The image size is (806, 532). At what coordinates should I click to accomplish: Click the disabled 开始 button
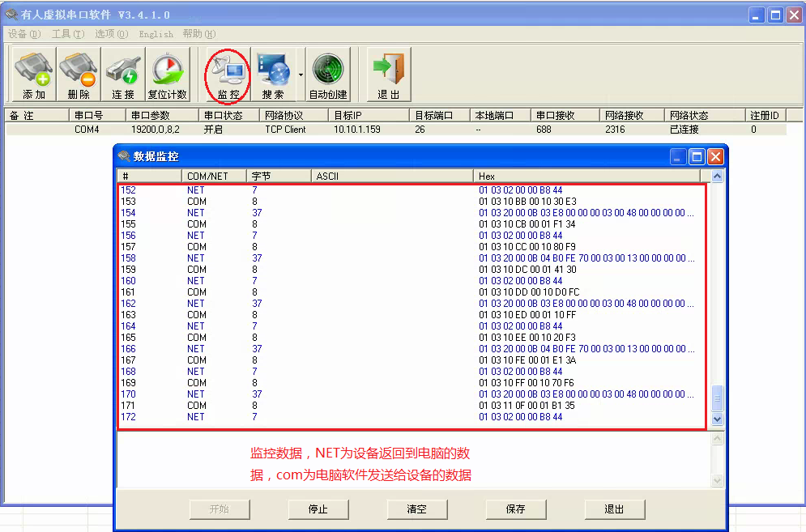(x=220, y=509)
